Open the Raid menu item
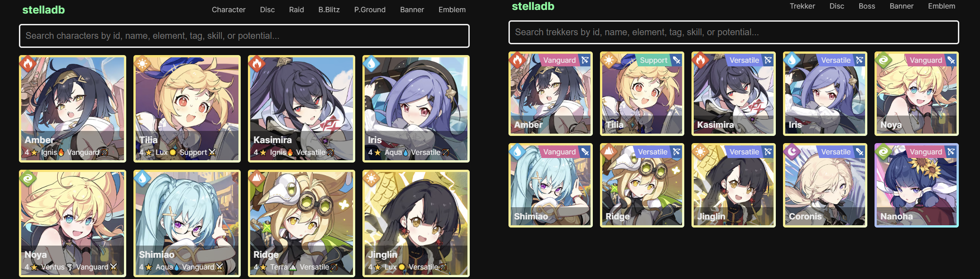The image size is (980, 279). click(x=296, y=9)
